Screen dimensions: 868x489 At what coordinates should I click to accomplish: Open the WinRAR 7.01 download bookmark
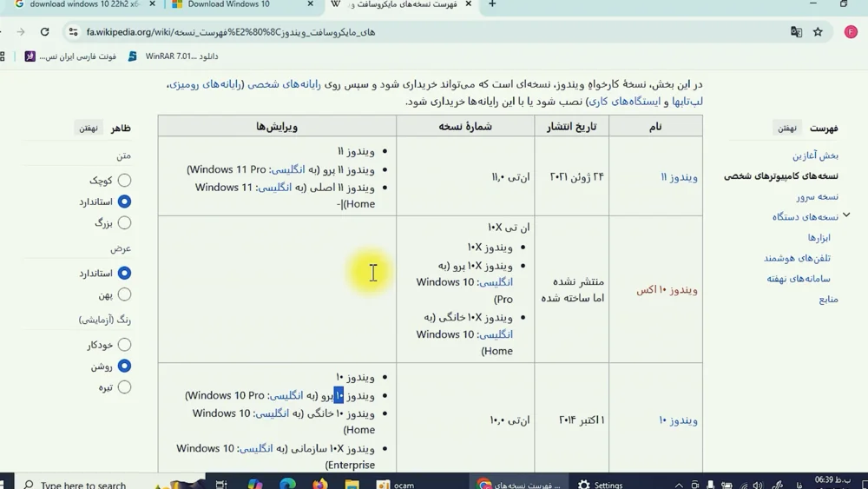174,56
